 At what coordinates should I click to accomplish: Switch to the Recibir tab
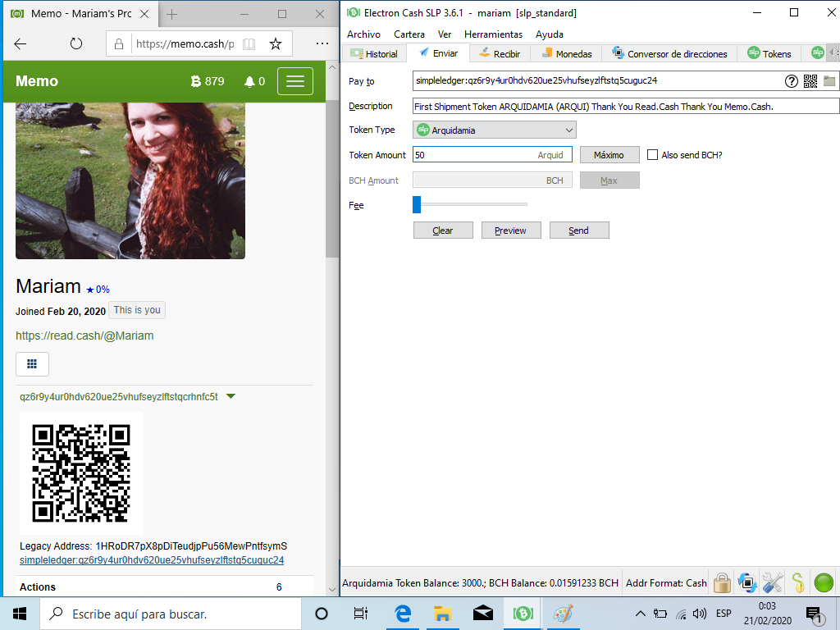[x=500, y=53]
